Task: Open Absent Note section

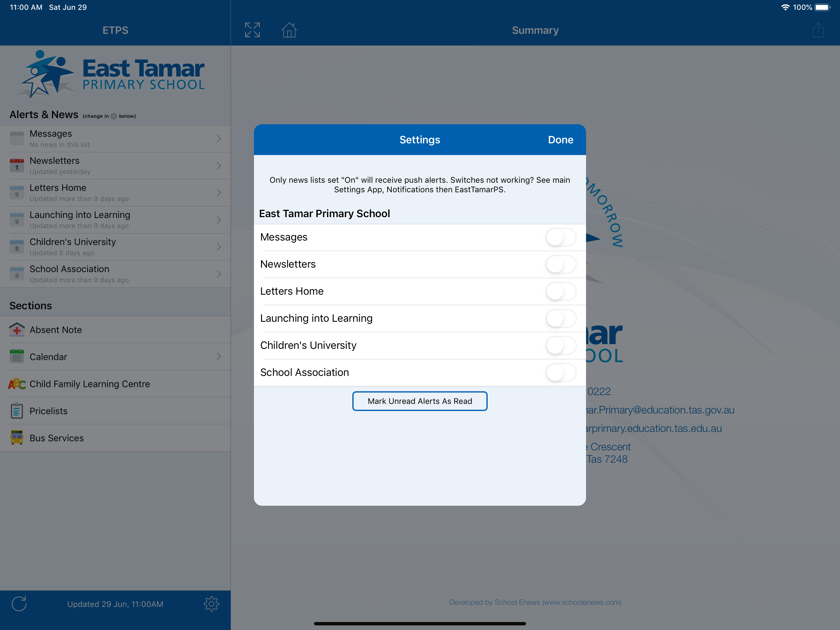Action: tap(115, 329)
